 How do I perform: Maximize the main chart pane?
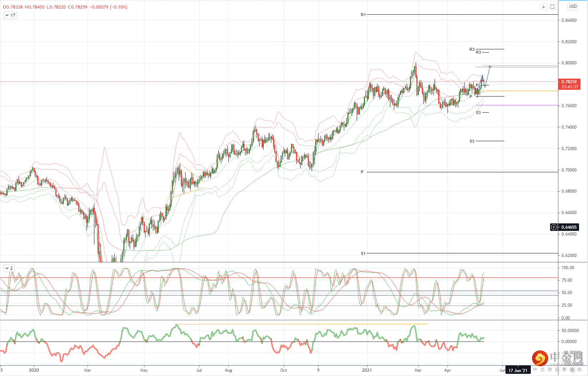(x=552, y=6)
